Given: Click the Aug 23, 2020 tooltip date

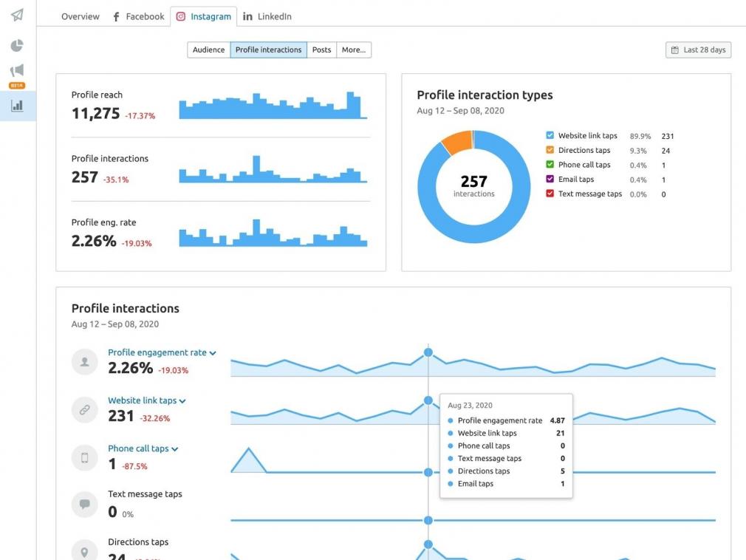Looking at the screenshot, I should [470, 406].
